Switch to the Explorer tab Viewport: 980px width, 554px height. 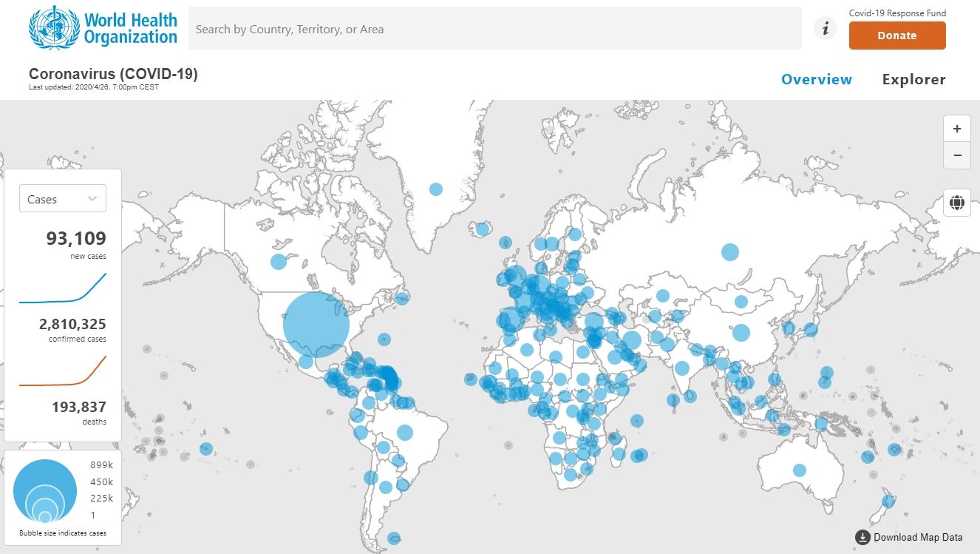pos(913,79)
